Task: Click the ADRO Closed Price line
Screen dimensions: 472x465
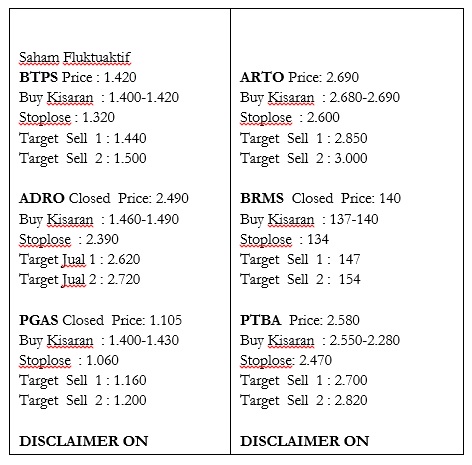Action: (x=104, y=198)
